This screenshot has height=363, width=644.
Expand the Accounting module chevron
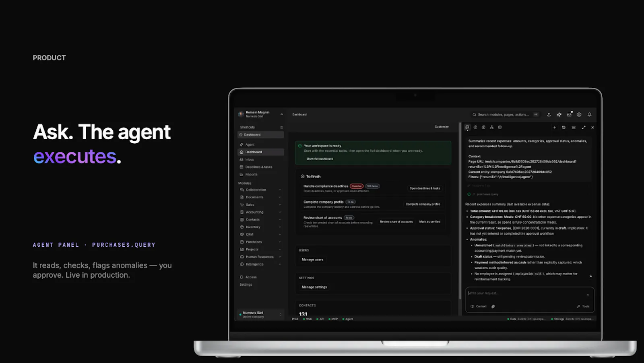280,212
